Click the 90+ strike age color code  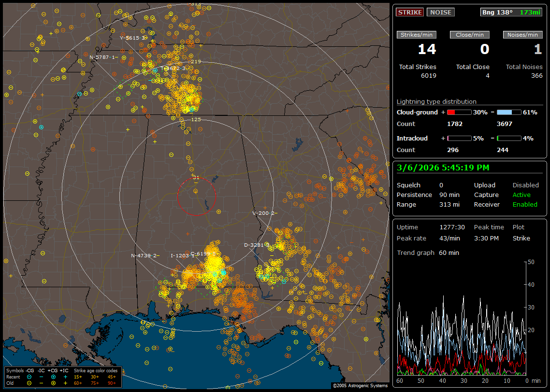[x=112, y=383]
